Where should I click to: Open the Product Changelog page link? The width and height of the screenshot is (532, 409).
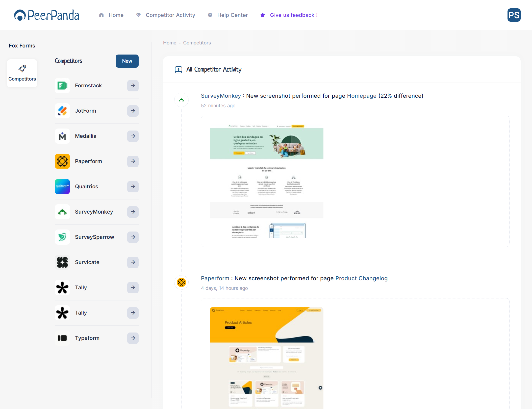(361, 278)
